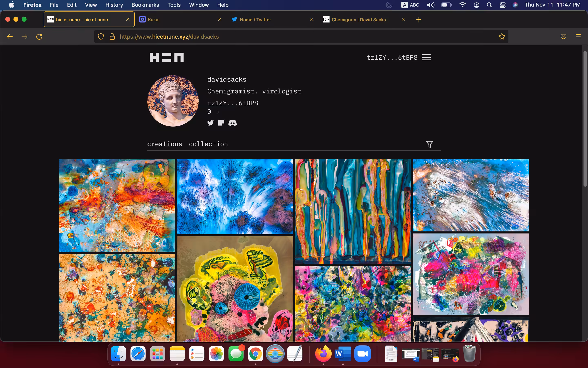Open the teal and orange vertical drips artwork

353,211
